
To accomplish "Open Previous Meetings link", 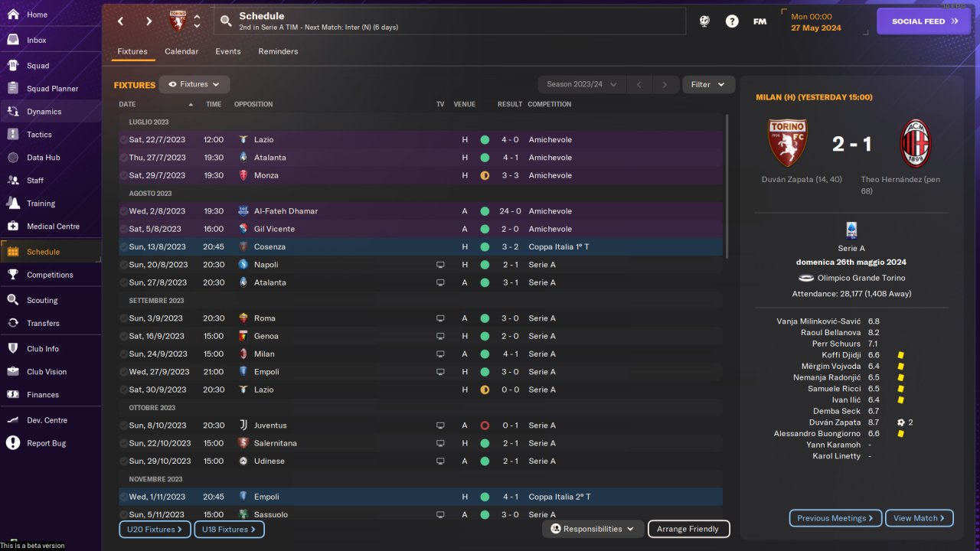I will point(835,518).
